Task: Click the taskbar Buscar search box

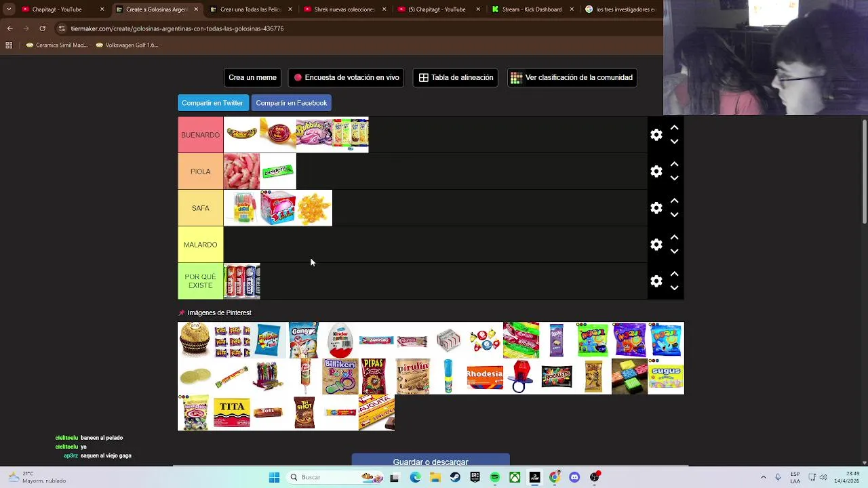Action: (x=336, y=477)
